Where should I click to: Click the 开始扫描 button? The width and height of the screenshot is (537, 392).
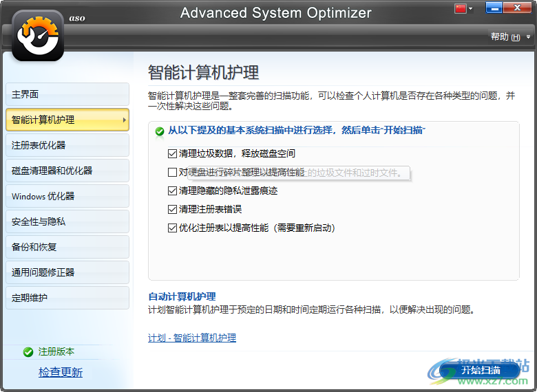479,370
